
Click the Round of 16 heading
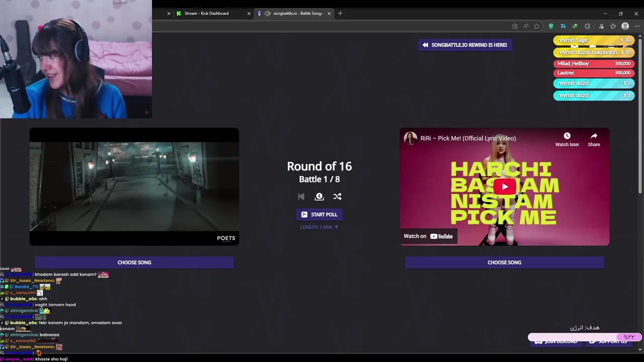click(319, 166)
